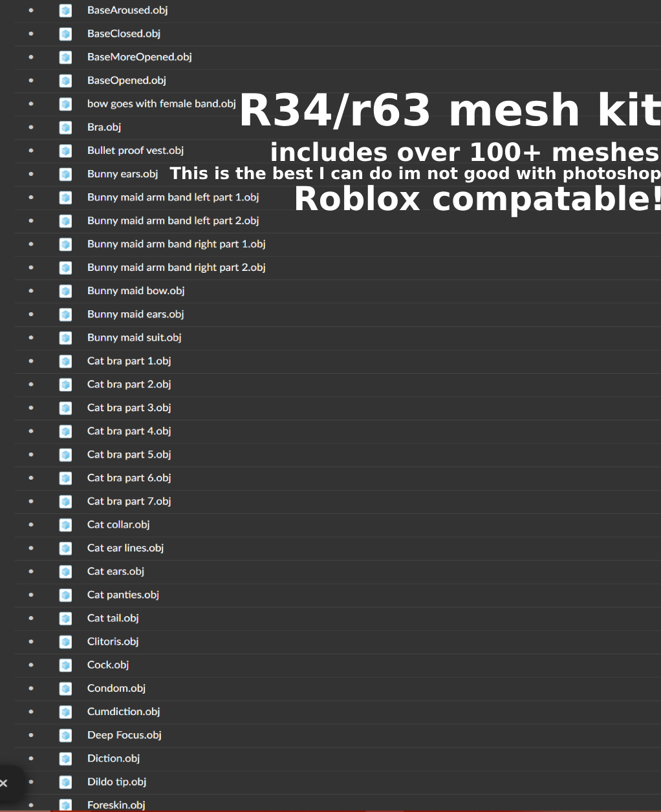Viewport: 661px width, 812px height.
Task: Click the file icon for Deep Focus.obj
Action: coord(65,735)
